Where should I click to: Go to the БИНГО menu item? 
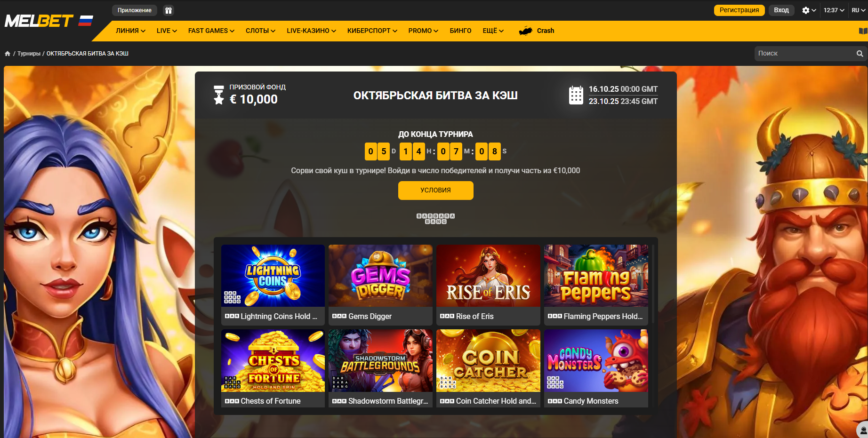tap(460, 31)
